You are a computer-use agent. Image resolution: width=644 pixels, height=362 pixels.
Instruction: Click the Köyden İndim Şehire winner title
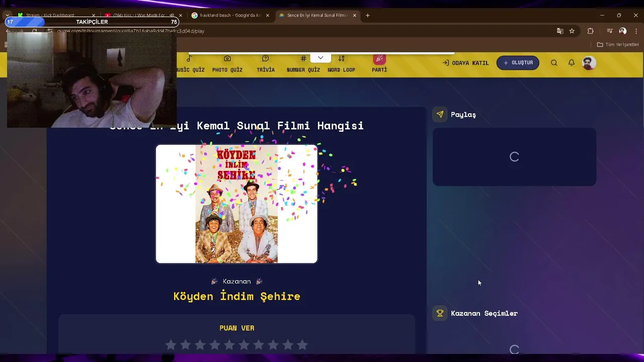[x=236, y=296]
